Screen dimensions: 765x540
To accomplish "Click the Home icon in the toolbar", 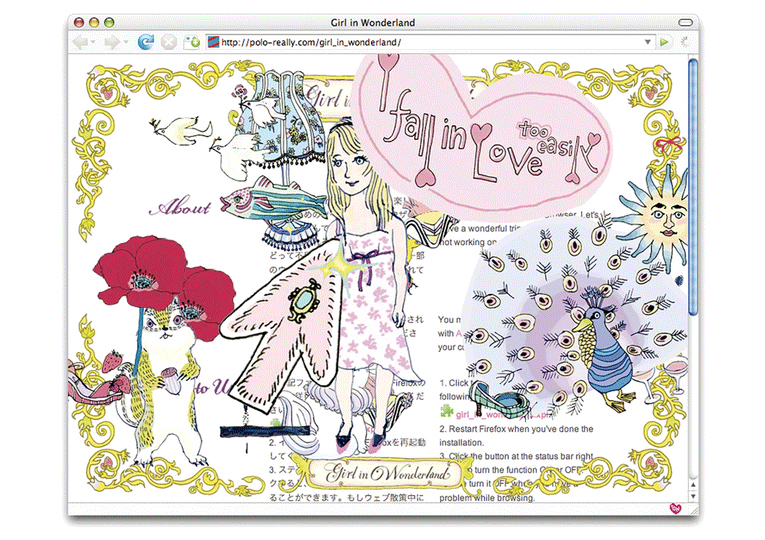I will click(x=192, y=43).
